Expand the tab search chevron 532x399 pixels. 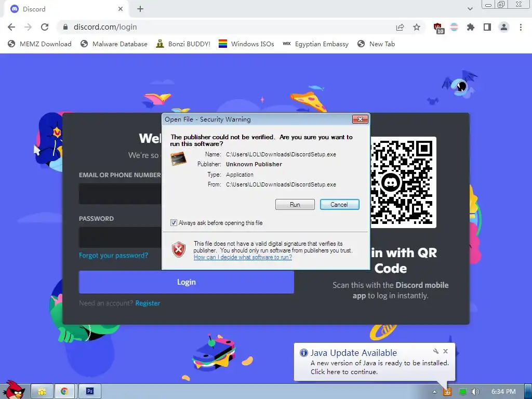[470, 9]
